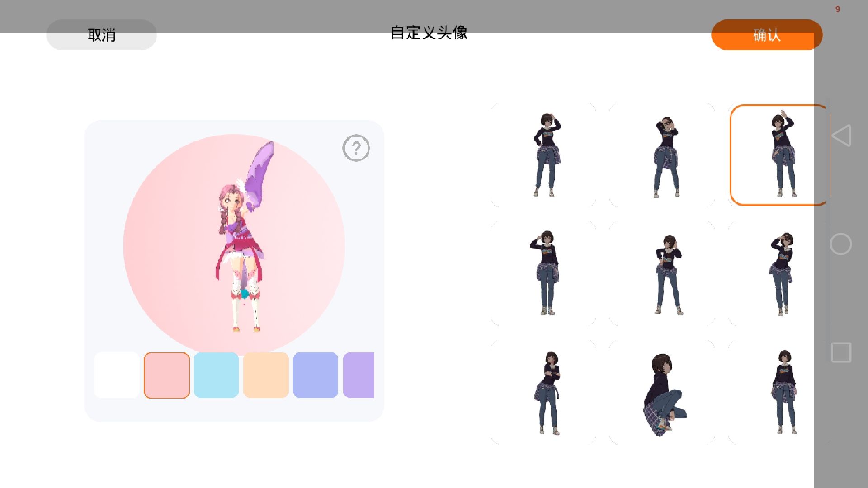Choose the peach orange background swatch
This screenshot has width=868, height=488.
pyautogui.click(x=266, y=375)
